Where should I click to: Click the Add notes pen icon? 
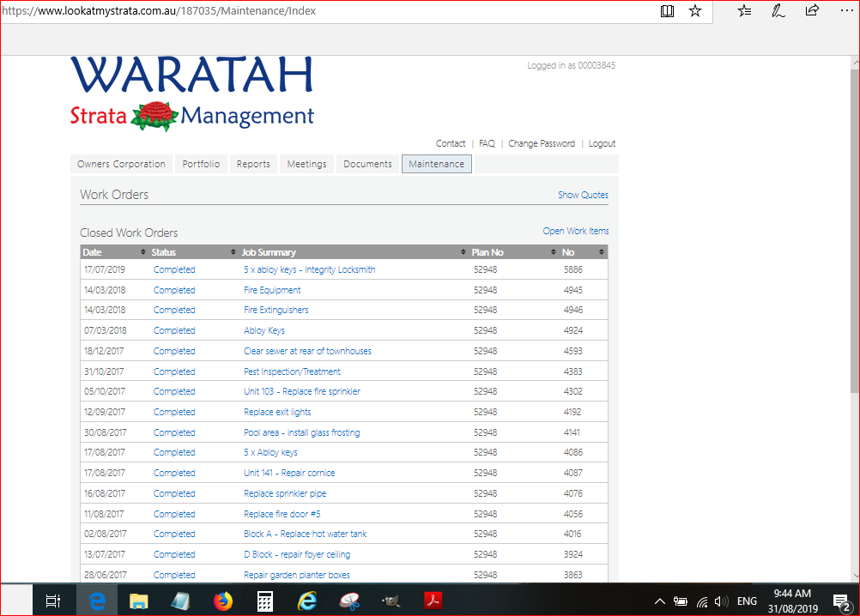pyautogui.click(x=778, y=11)
